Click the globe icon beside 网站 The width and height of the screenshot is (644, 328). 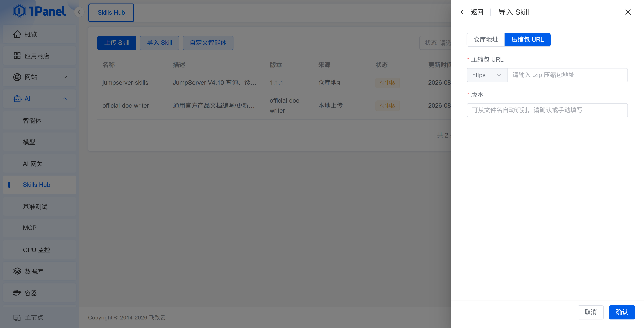(x=17, y=77)
